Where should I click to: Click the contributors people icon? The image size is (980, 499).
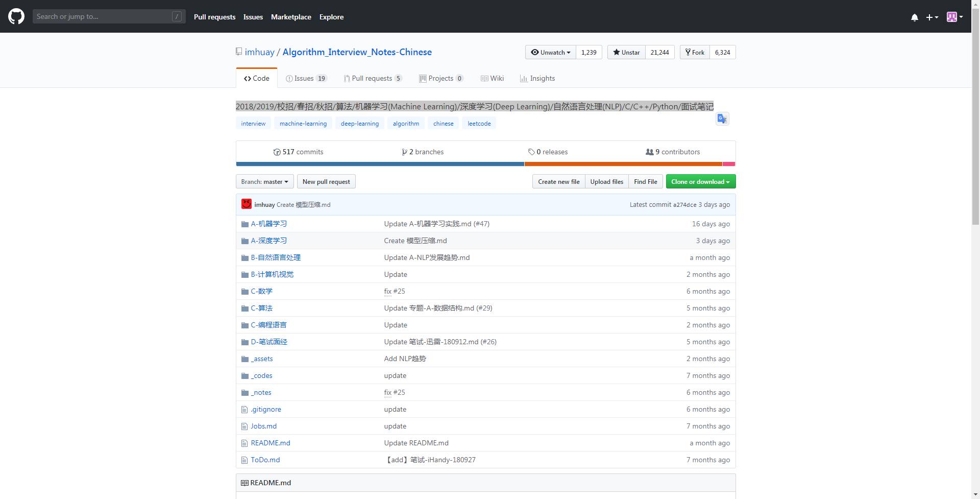[650, 152]
